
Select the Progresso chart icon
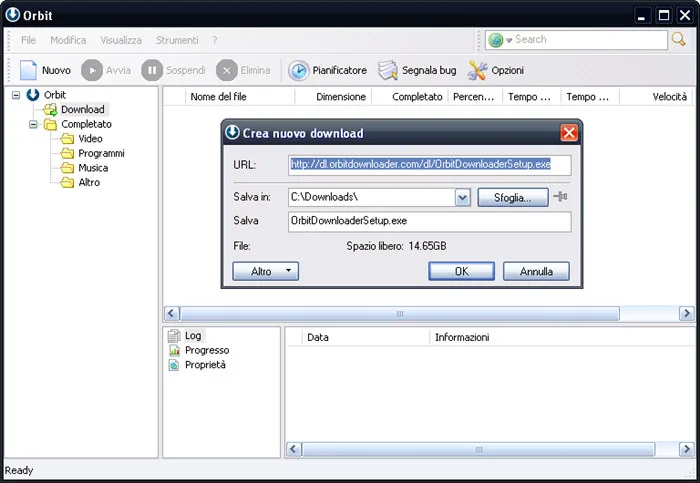(x=174, y=350)
